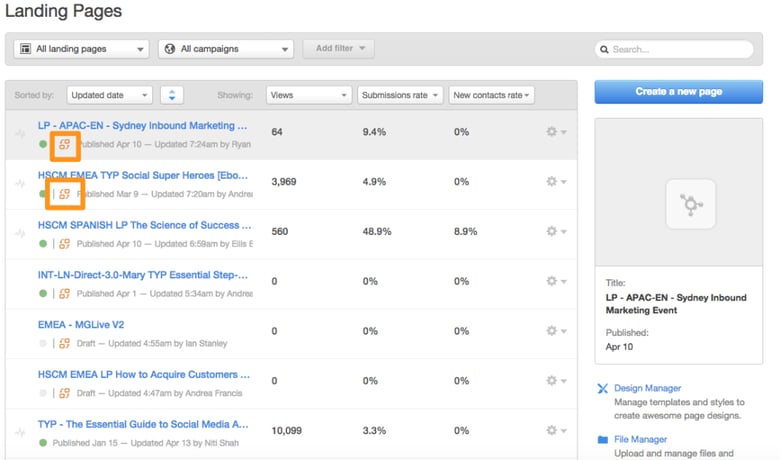Click the orange template icon in INT-LN-Direct-3.0-Mary row

coord(65,293)
